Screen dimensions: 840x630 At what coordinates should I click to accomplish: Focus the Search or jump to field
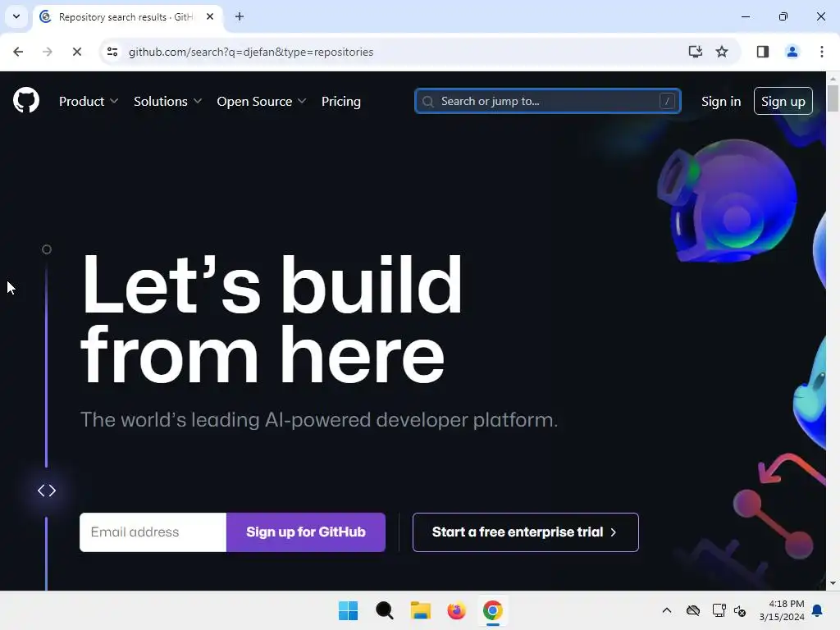(x=547, y=101)
